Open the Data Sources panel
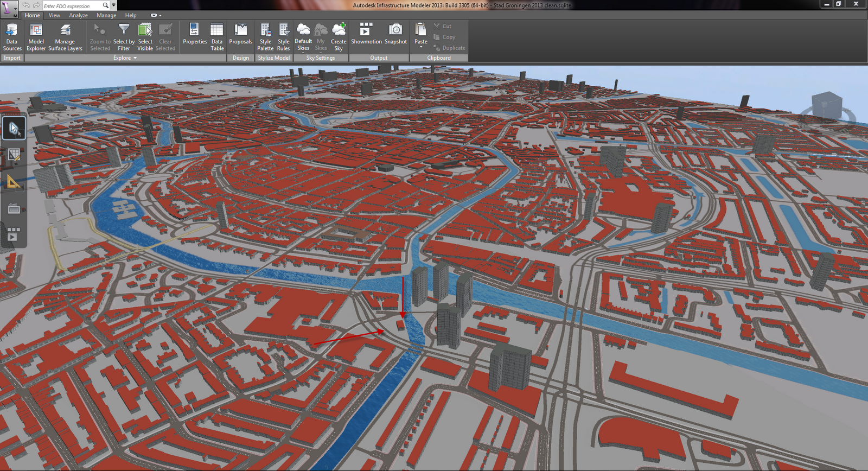Viewport: 868px width, 471px height. click(x=12, y=37)
